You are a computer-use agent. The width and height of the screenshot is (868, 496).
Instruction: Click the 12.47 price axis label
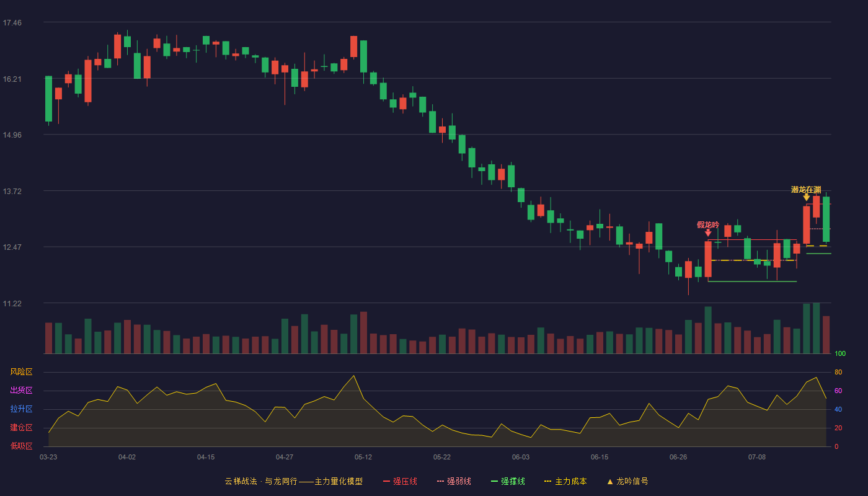[12, 247]
